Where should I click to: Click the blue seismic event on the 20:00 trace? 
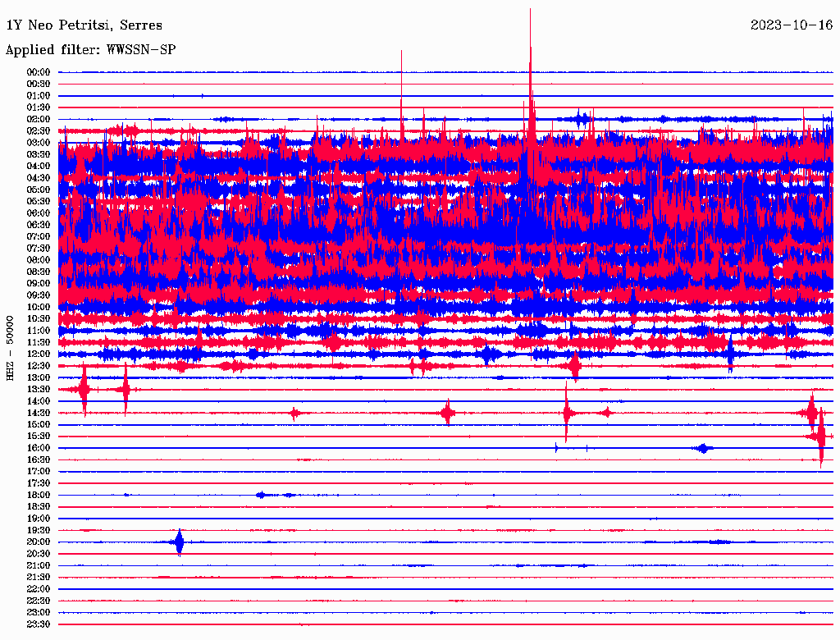pyautogui.click(x=180, y=542)
